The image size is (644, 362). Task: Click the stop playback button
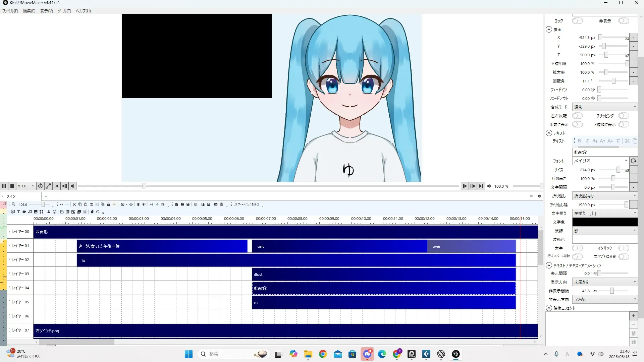(12, 186)
